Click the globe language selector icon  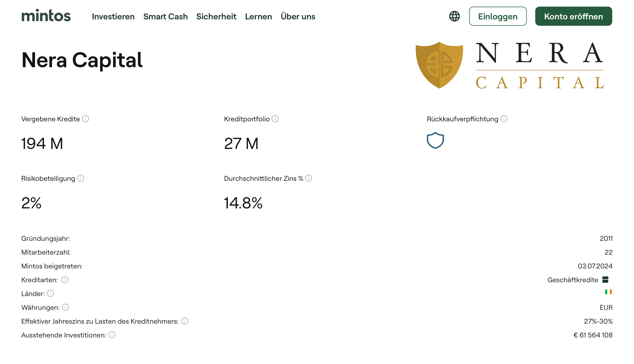click(454, 16)
